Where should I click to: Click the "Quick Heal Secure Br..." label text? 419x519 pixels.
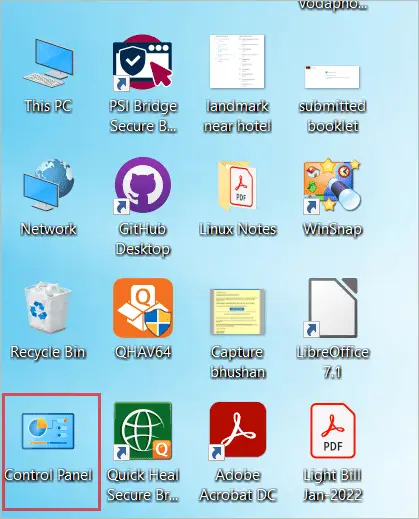tap(143, 485)
